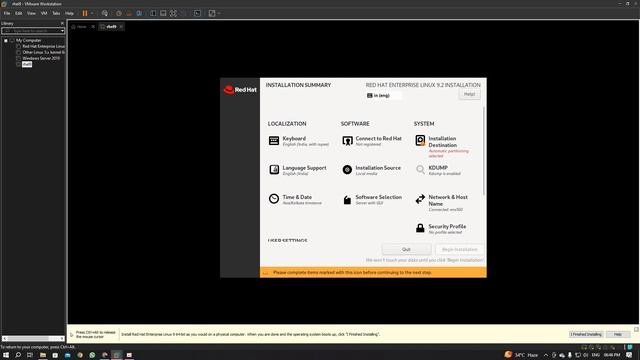Open Installation Destination settings
Viewport: 640px width, 360px height.
click(x=442, y=147)
